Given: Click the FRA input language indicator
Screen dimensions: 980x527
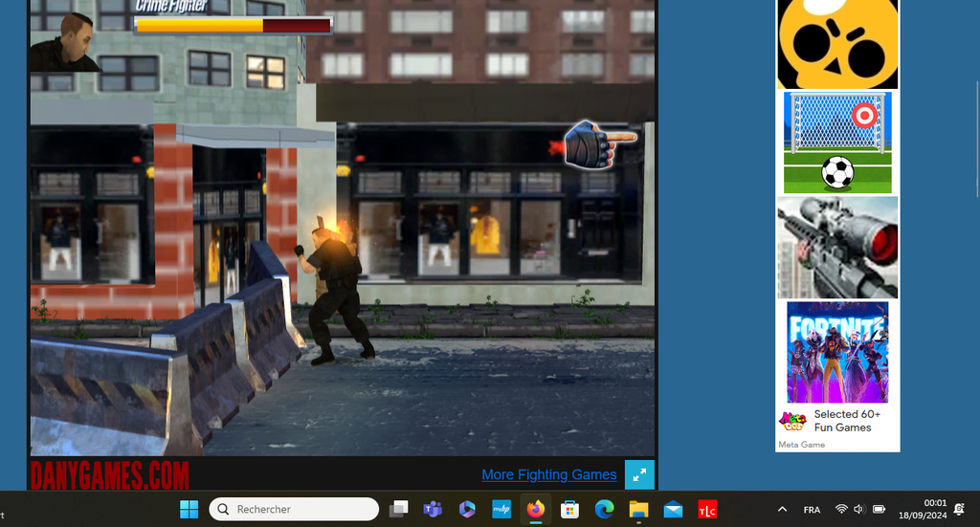Looking at the screenshot, I should [x=812, y=510].
